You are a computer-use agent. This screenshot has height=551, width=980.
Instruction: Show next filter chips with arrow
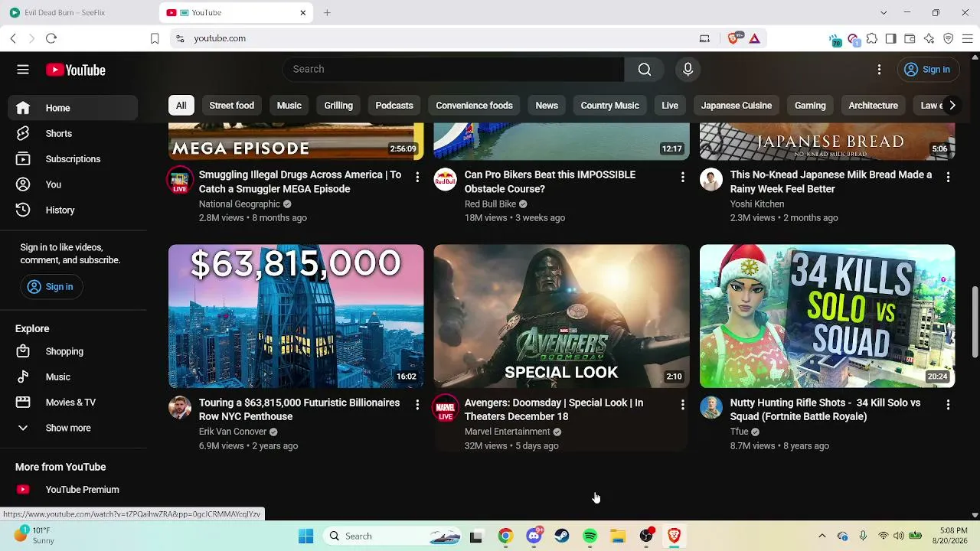click(952, 106)
